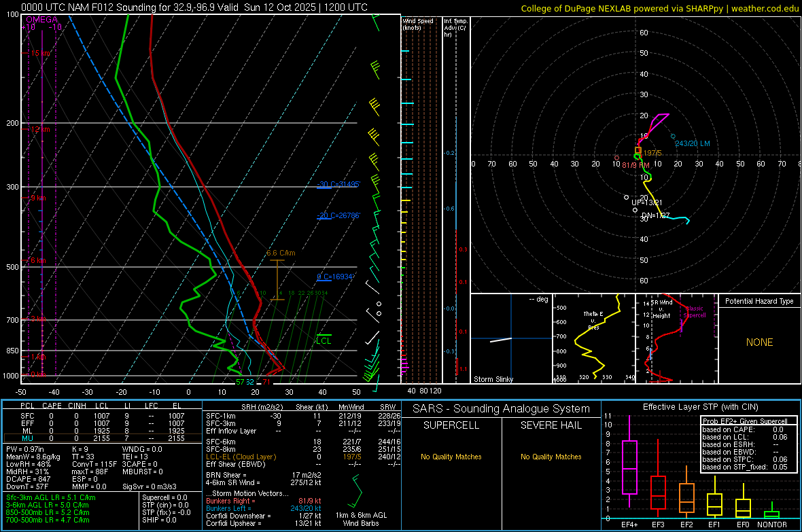Viewport: 802px width, 532px height.
Task: Click the NONE hazard type value
Action: [759, 342]
